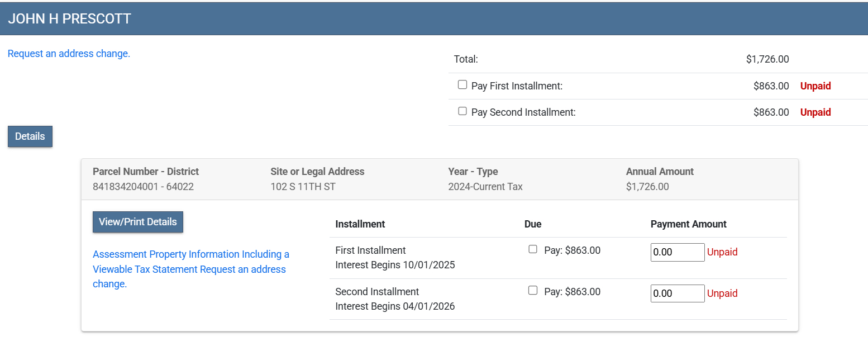Click the Interest Begins 10/01/2025 text
Image resolution: width=868 pixels, height=341 pixels.
coord(395,265)
